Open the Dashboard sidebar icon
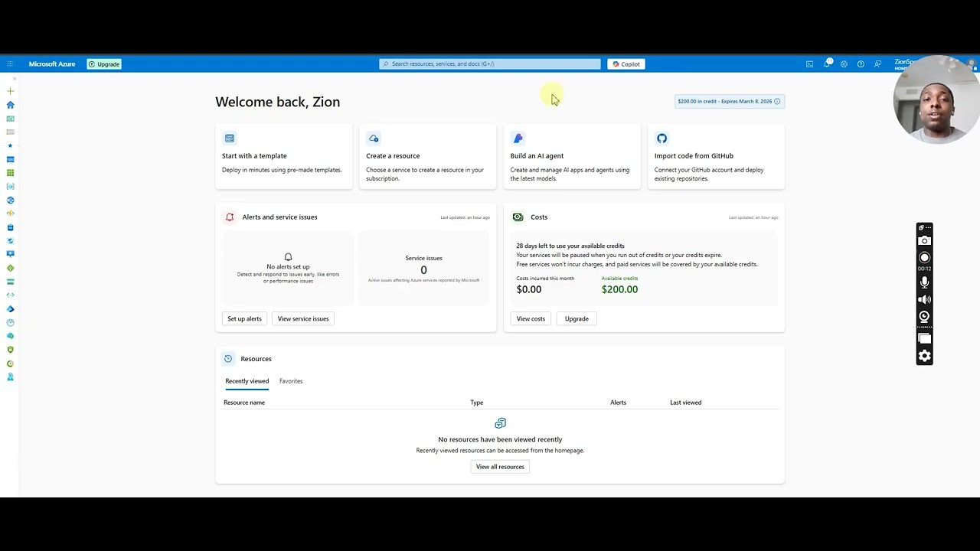980x551 pixels. click(x=10, y=119)
